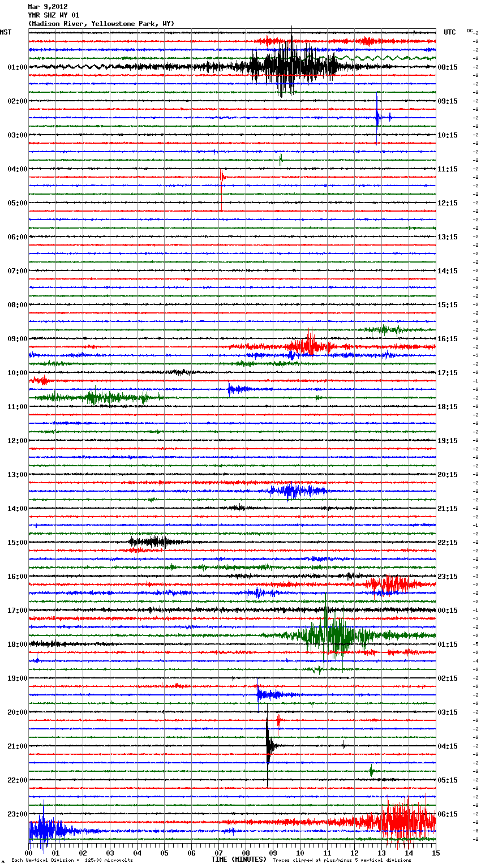Click the '04:15' UTC time label

click(448, 746)
